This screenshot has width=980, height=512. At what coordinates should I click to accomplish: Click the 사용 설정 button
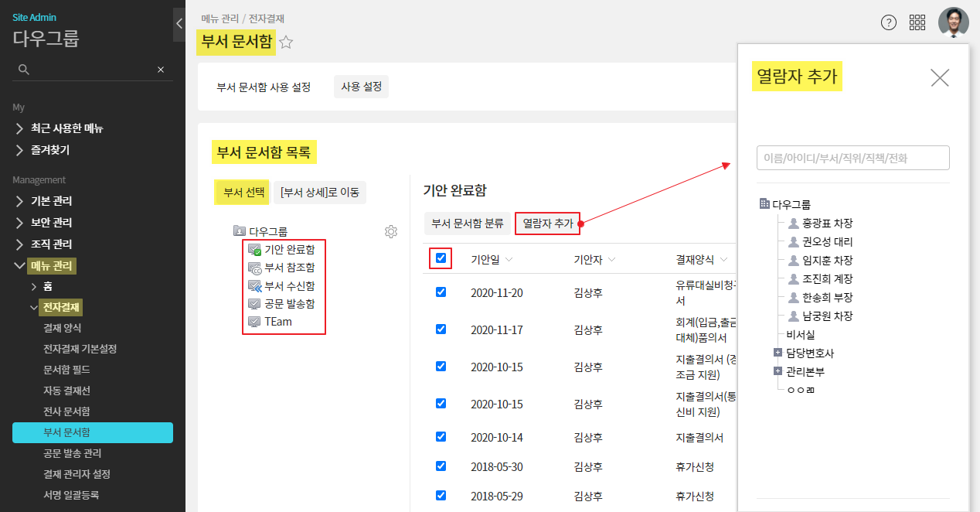pos(361,87)
